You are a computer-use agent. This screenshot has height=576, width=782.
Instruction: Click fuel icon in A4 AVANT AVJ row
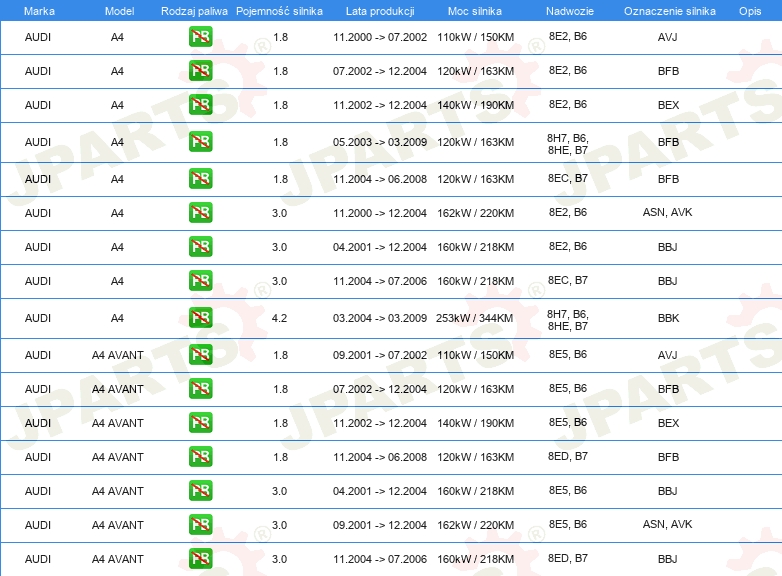coord(200,355)
